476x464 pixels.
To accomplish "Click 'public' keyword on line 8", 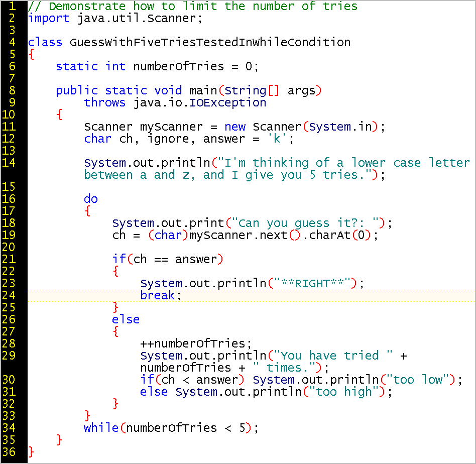I will coord(77,91).
